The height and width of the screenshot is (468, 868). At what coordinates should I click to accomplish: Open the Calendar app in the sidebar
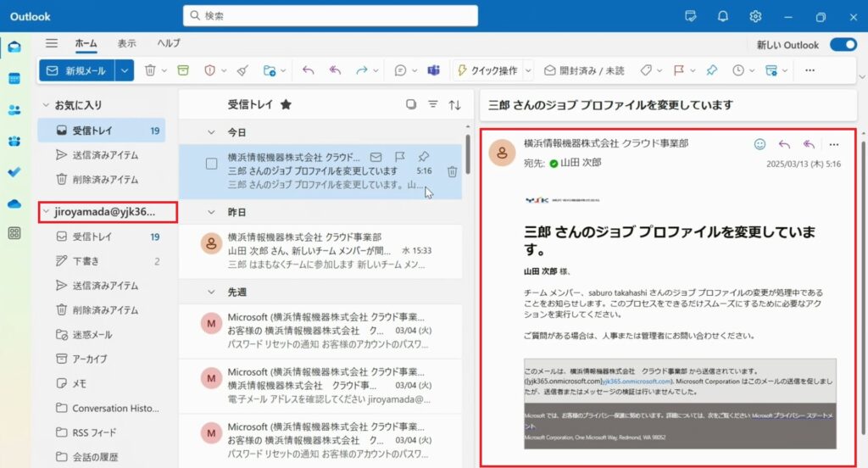[14, 79]
